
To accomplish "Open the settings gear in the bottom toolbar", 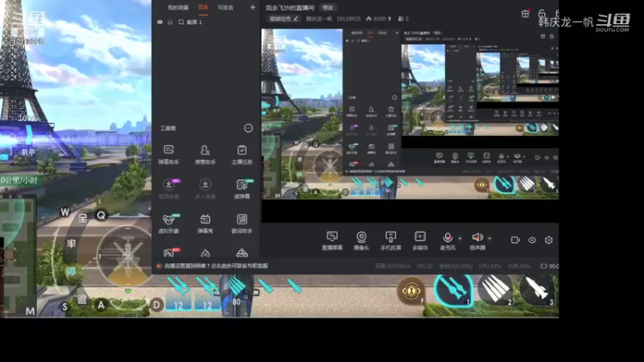I will click(549, 240).
